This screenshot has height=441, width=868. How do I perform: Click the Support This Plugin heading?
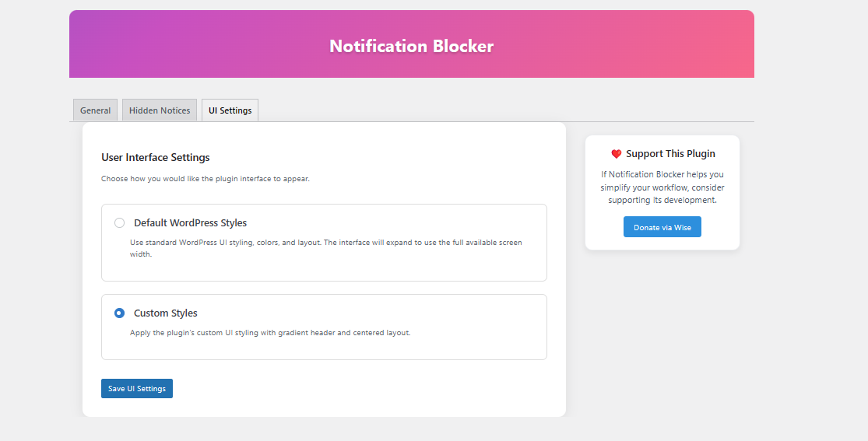670,154
